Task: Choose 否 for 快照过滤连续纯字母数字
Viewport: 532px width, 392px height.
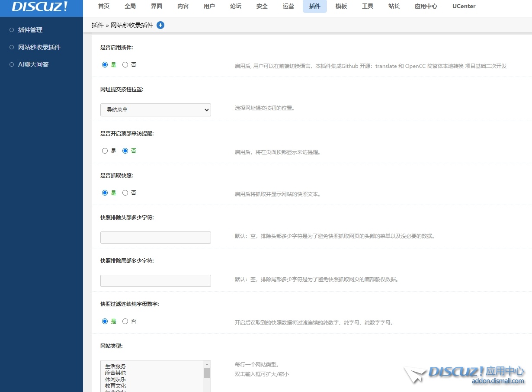Action: [125, 321]
